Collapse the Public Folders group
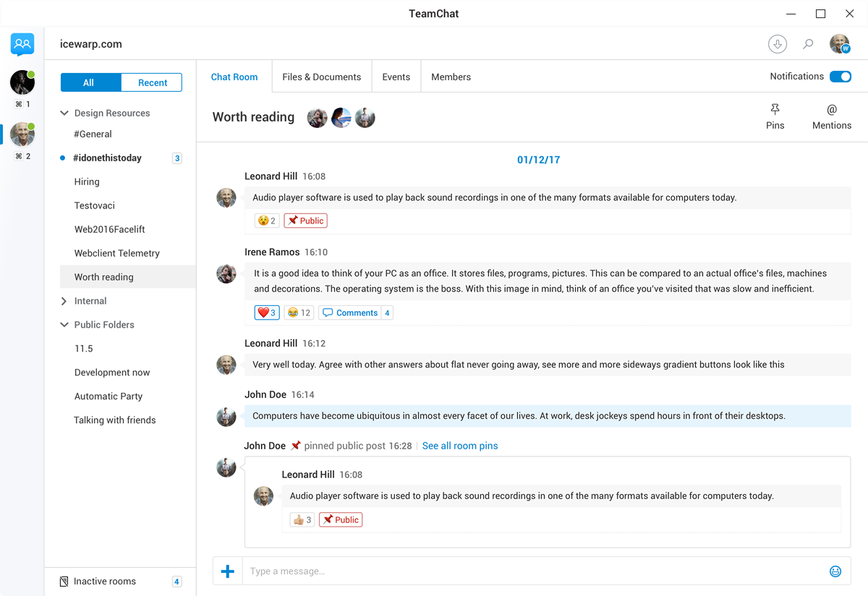Viewport: 868px width, 596px height. tap(64, 325)
